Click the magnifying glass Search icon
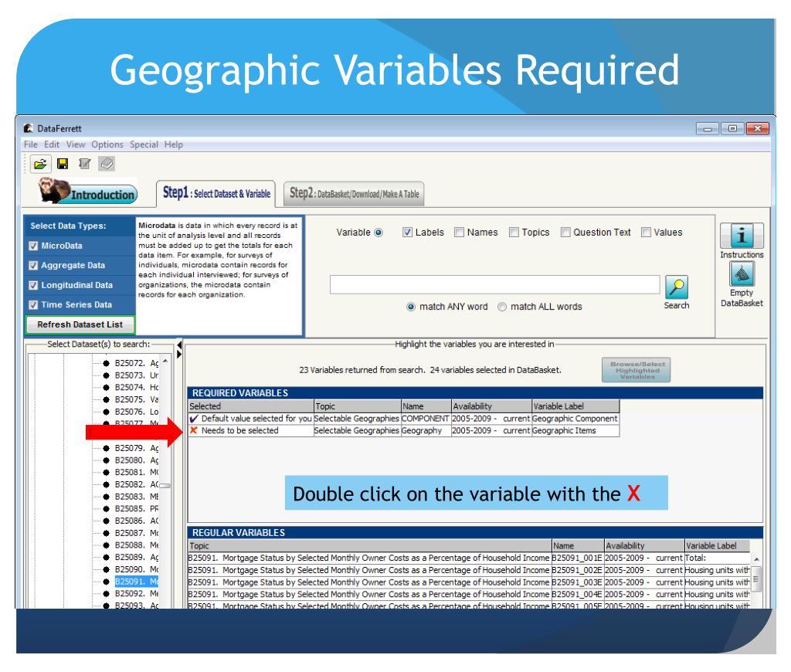791x672 pixels. coord(677,287)
